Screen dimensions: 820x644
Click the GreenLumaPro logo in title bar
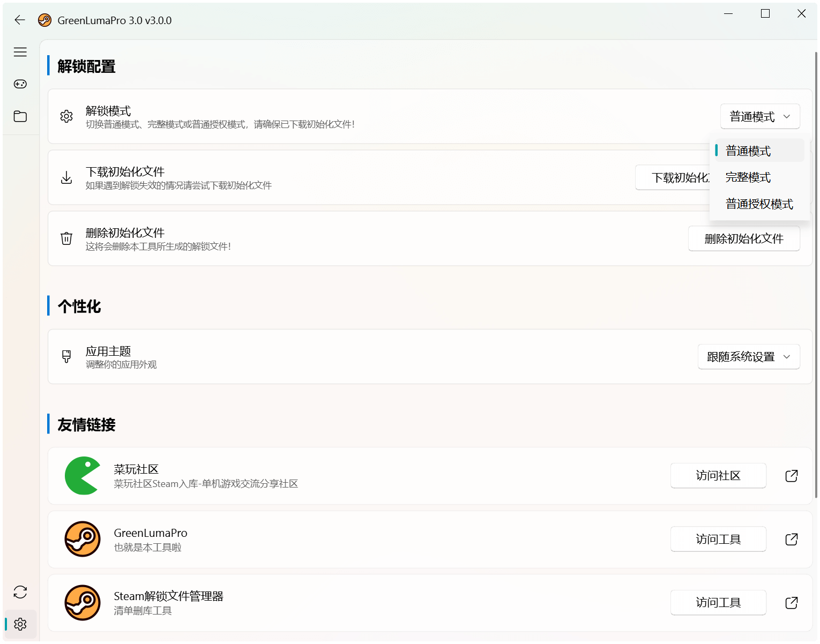(x=45, y=20)
